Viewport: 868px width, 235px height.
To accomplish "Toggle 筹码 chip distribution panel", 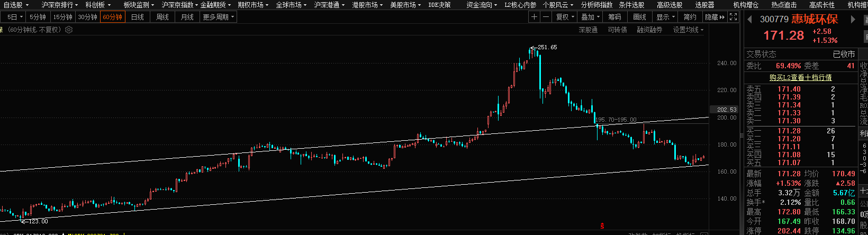I will pyautogui.click(x=615, y=17).
